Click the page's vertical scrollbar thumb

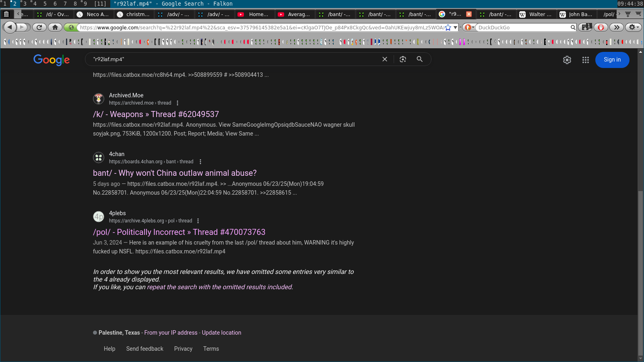pyautogui.click(x=640, y=274)
